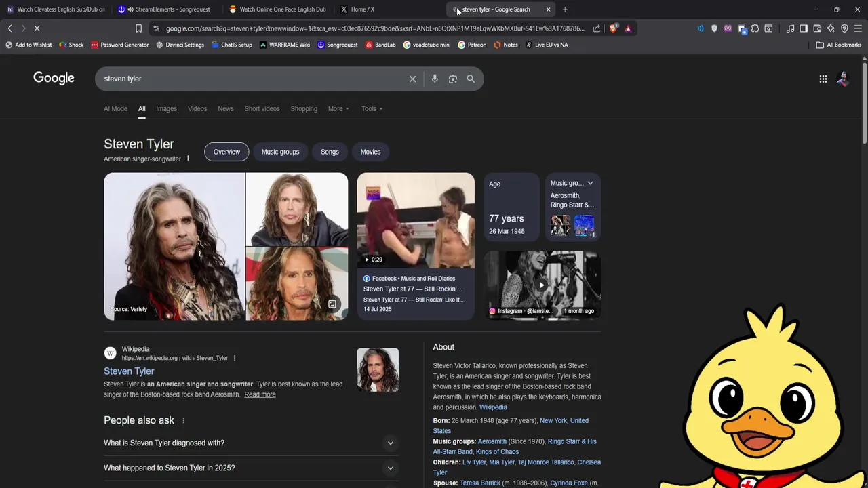Select the Music groups chip
The width and height of the screenshot is (868, 488).
(x=280, y=152)
